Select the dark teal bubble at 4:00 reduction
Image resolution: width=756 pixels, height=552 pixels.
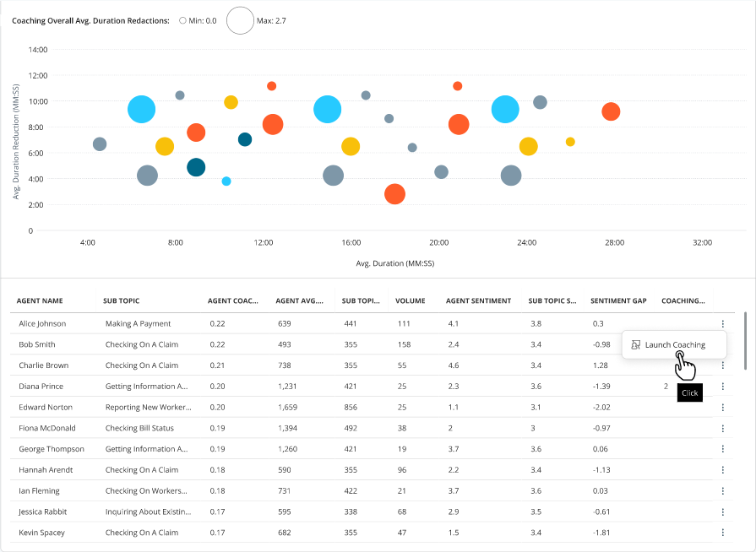point(196,167)
